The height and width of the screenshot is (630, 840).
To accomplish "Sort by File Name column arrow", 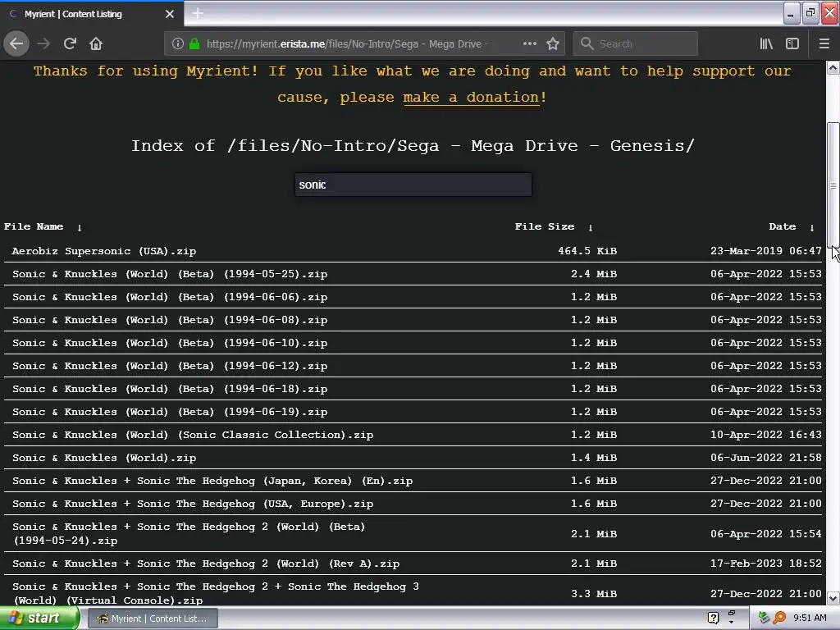I will tap(80, 228).
